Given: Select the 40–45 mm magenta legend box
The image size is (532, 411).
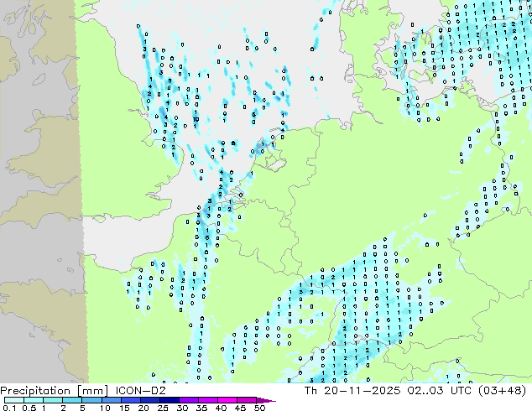Looking at the screenshot, I should [x=227, y=400].
